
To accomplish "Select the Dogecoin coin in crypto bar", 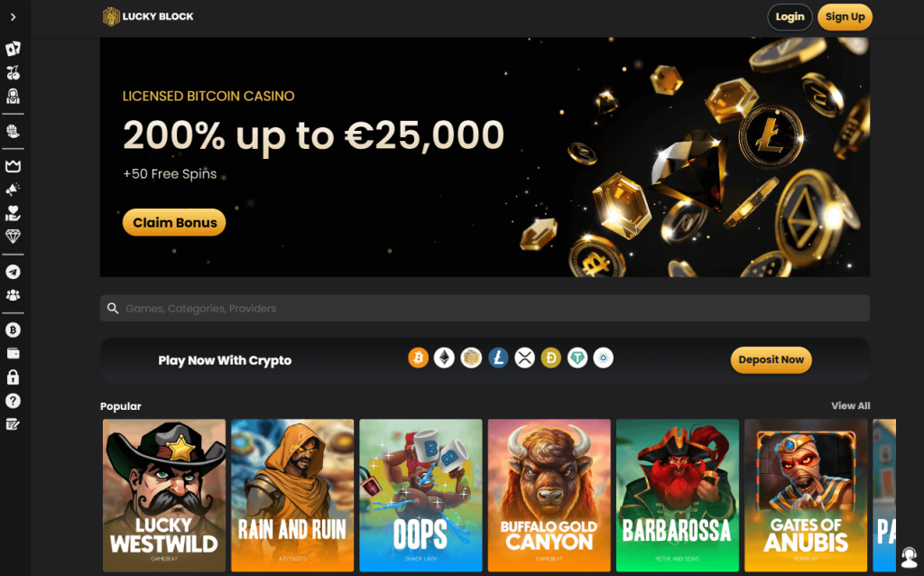I will click(551, 358).
